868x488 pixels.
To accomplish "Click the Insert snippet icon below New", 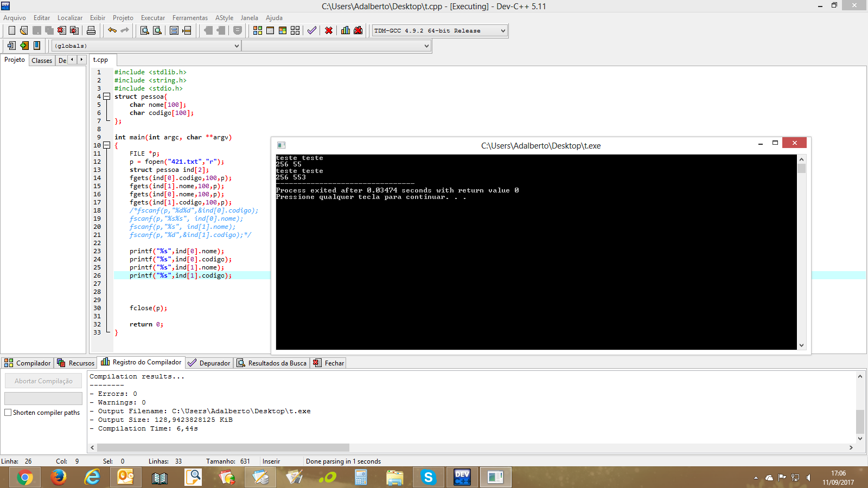I will click(11, 46).
